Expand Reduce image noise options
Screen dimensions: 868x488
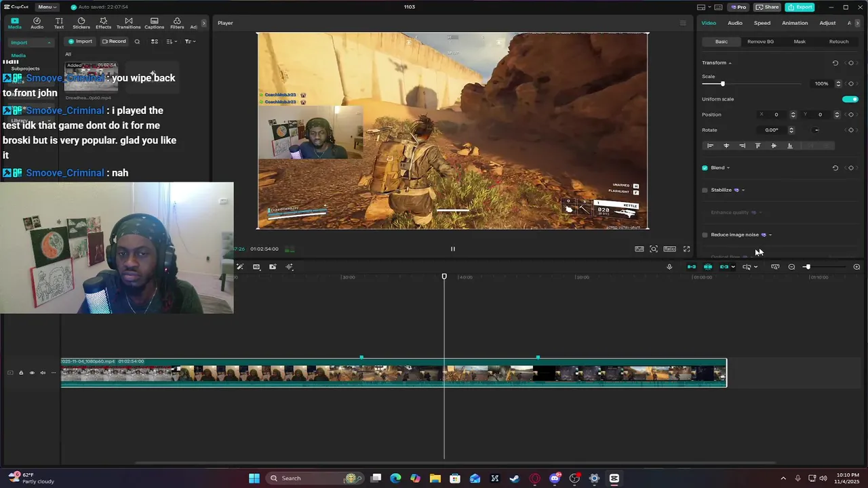point(770,235)
